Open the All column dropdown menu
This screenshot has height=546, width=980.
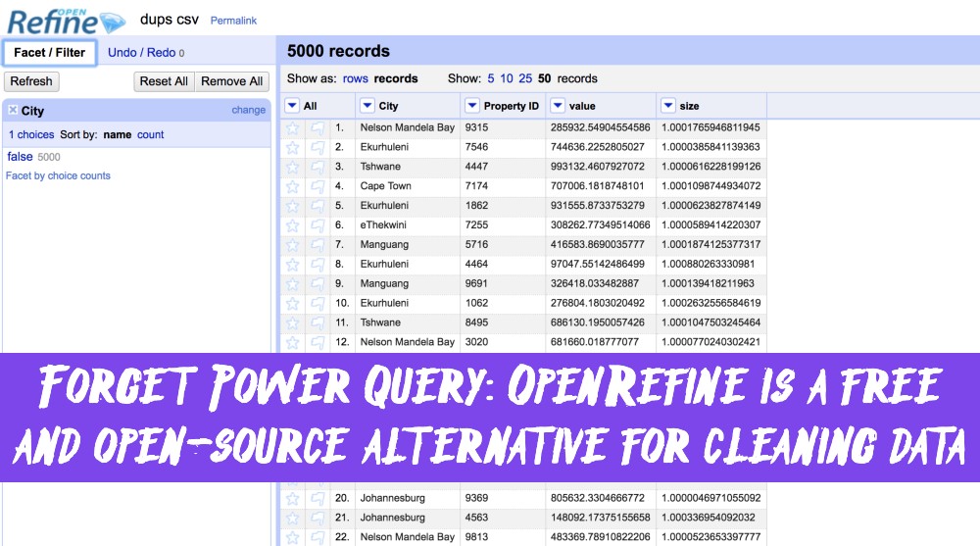tap(292, 106)
